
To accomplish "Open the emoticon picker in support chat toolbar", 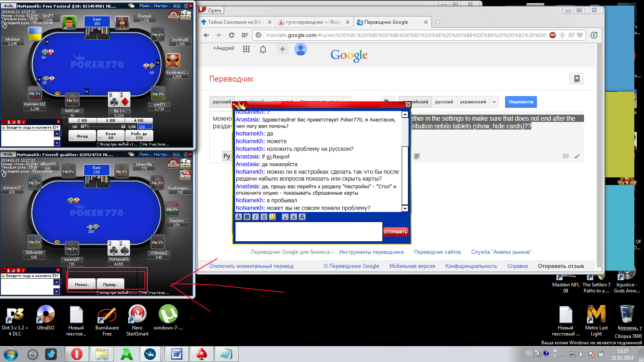I will [x=272, y=217].
